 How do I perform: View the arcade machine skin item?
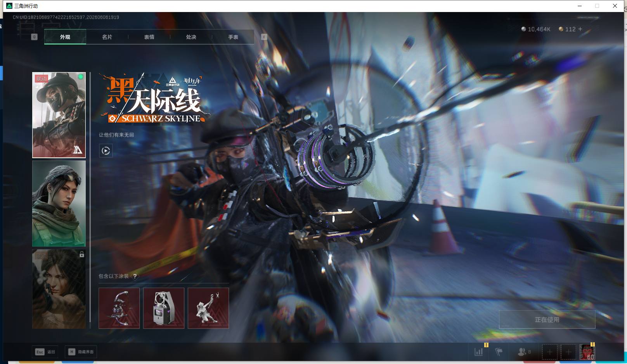click(164, 308)
